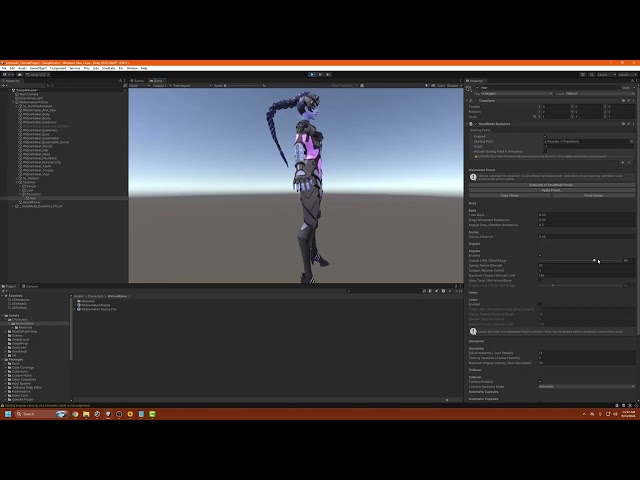Image resolution: width=640 pixels, height=480 pixels.
Task: Open the Hierarchy panel lock icon
Action: pyautogui.click(x=120, y=81)
